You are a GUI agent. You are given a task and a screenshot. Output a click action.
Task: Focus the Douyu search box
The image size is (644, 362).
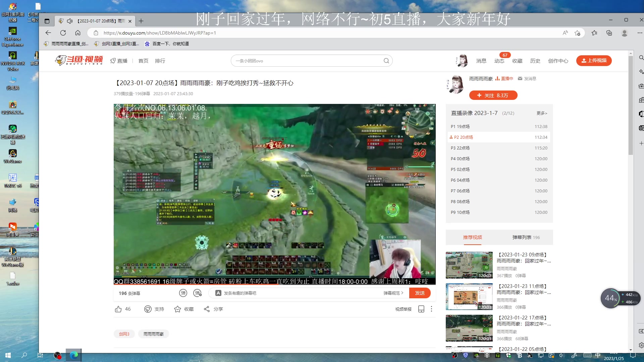[x=307, y=61]
